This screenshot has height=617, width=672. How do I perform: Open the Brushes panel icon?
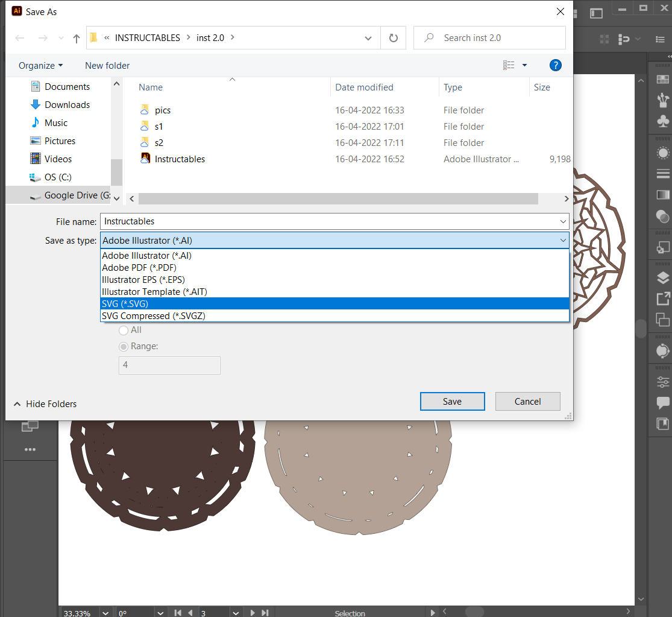click(x=662, y=100)
